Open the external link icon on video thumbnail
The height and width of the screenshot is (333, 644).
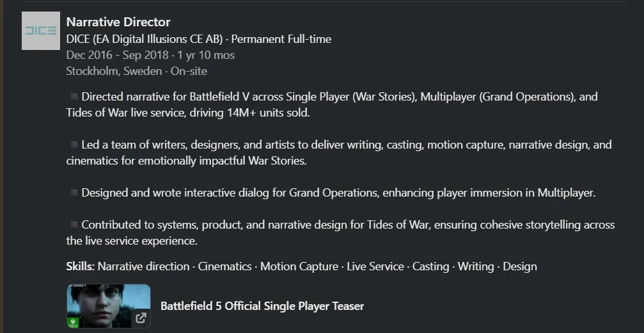141,318
